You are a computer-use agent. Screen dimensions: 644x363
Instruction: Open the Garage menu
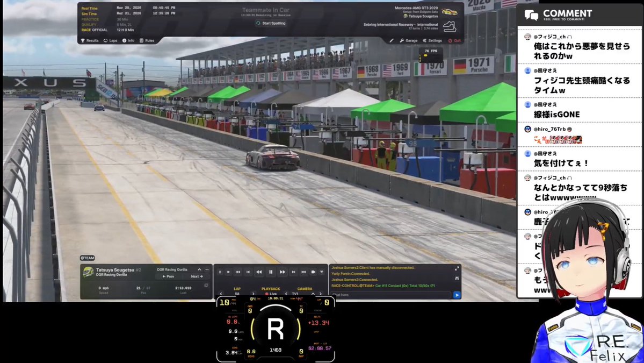(x=408, y=41)
